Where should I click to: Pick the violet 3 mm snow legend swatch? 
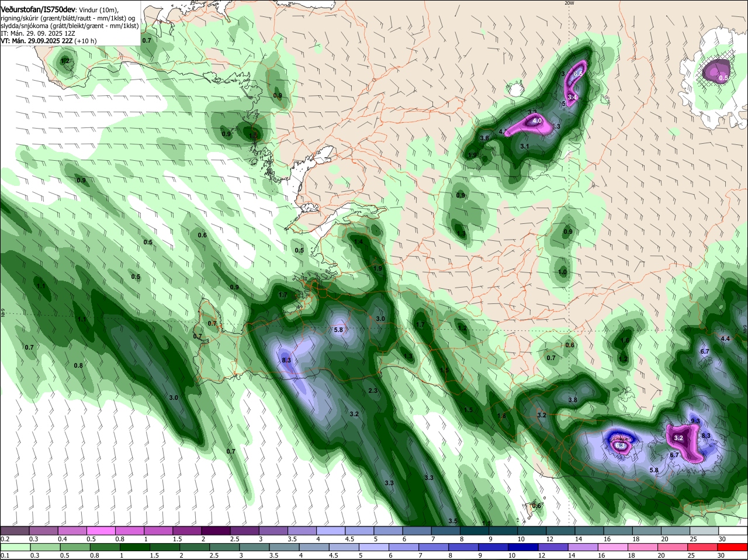tap(273, 531)
